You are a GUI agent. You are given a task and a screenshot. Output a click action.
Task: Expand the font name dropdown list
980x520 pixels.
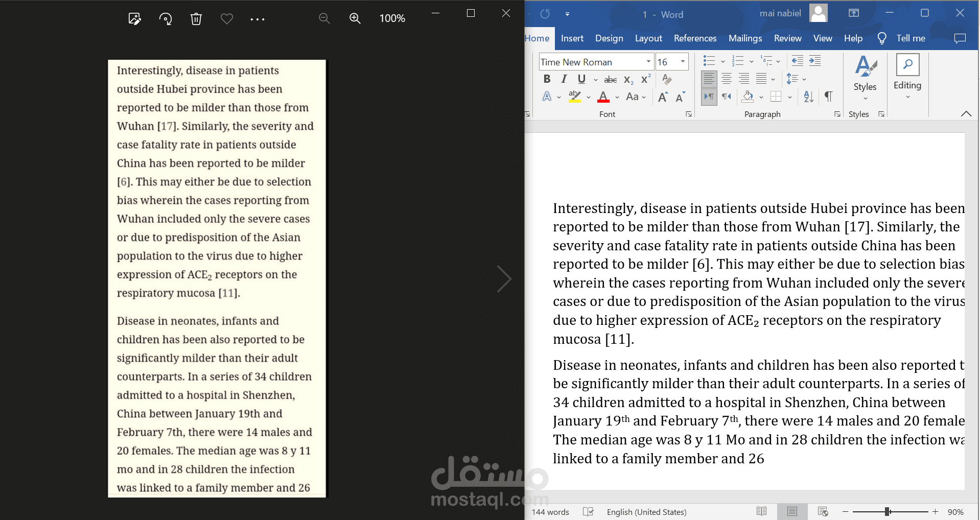point(648,62)
